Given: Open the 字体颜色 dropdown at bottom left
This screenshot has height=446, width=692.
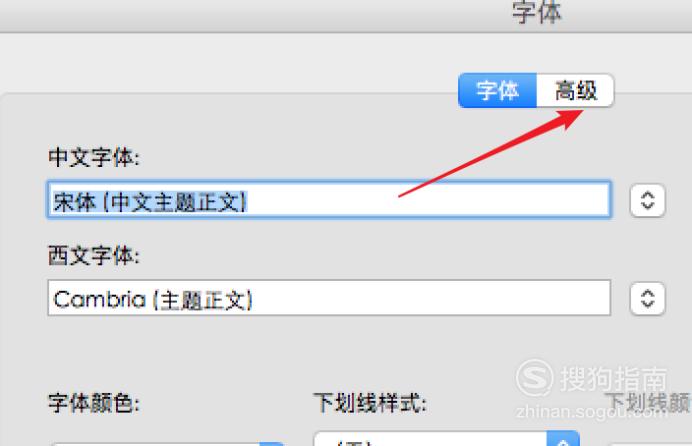Looking at the screenshot, I should (x=168, y=443).
